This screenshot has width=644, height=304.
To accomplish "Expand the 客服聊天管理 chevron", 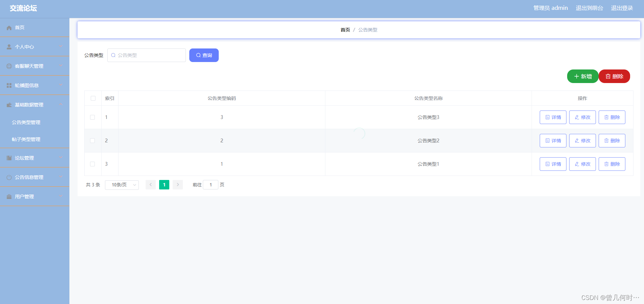I will tap(61, 66).
